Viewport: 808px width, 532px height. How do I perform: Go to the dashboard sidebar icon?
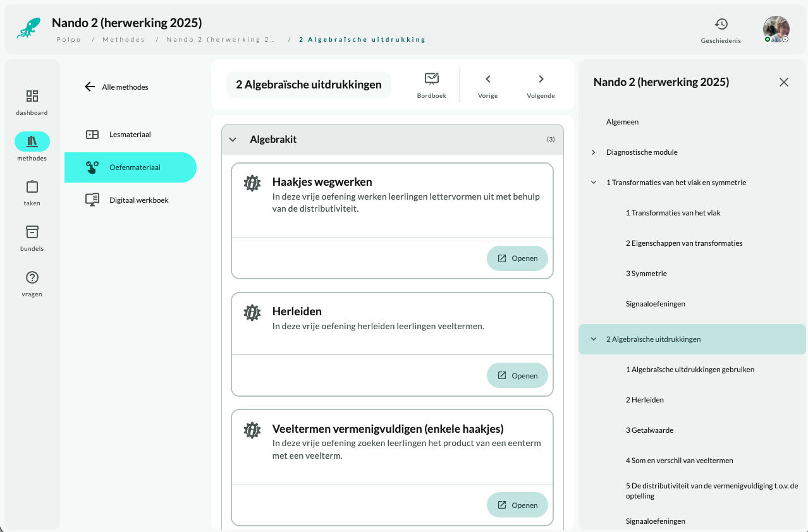point(32,96)
